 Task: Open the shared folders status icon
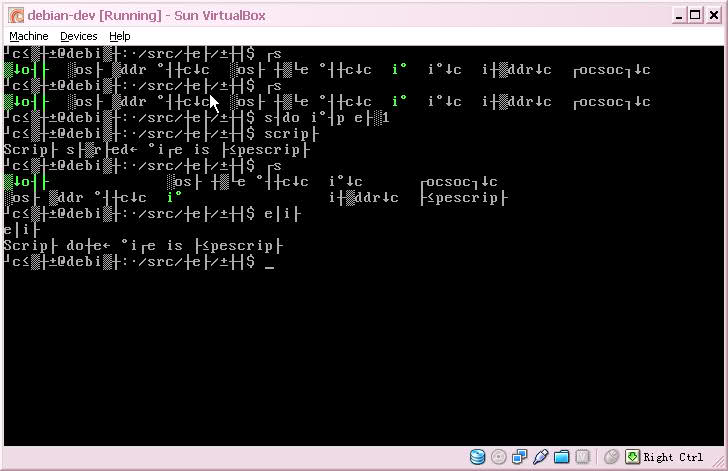[561, 457]
